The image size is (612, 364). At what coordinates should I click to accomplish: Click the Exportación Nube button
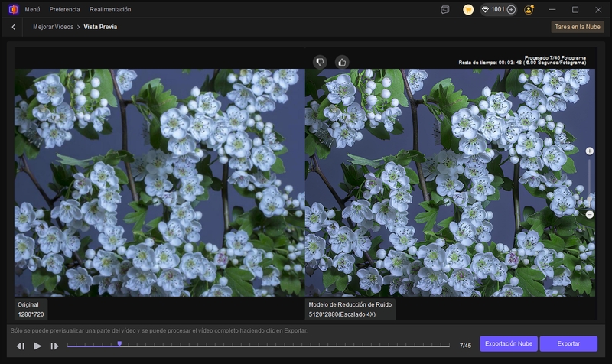click(509, 344)
